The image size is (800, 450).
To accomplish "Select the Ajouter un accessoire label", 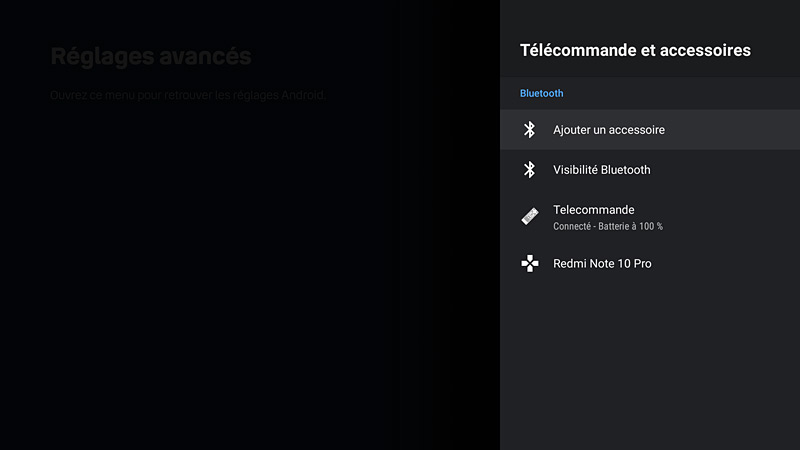I will 609,130.
